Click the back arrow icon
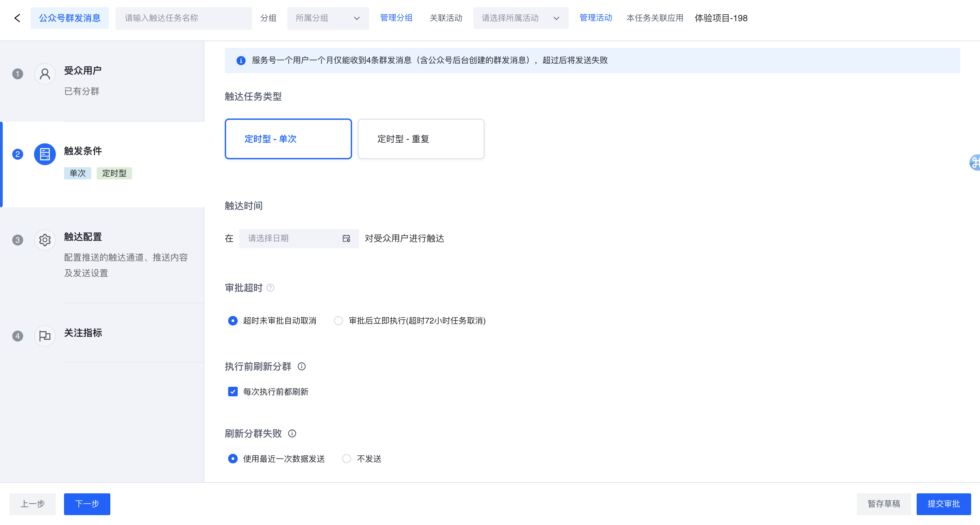980x525 pixels. pyautogui.click(x=17, y=18)
